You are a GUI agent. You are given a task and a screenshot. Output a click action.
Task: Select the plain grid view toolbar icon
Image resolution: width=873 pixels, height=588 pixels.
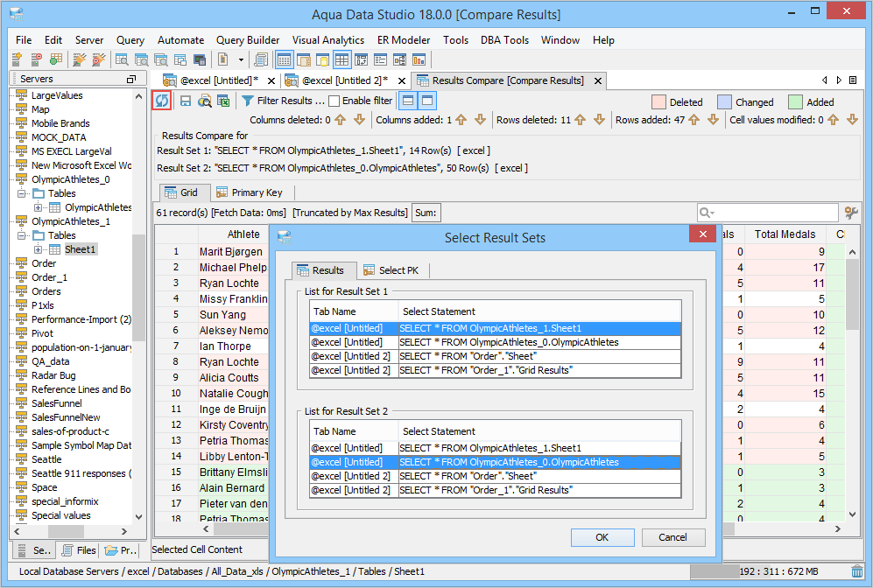pos(341,59)
